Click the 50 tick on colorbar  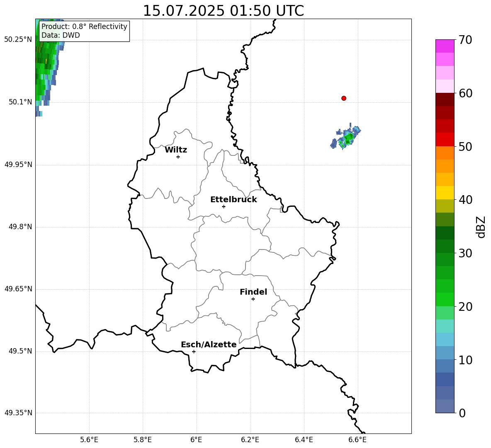coord(465,147)
